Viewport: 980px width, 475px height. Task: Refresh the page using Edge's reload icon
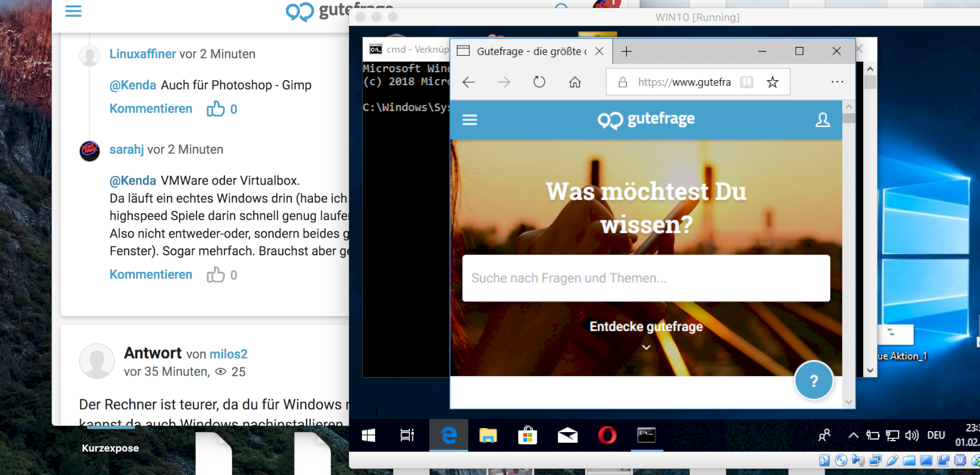click(x=540, y=82)
